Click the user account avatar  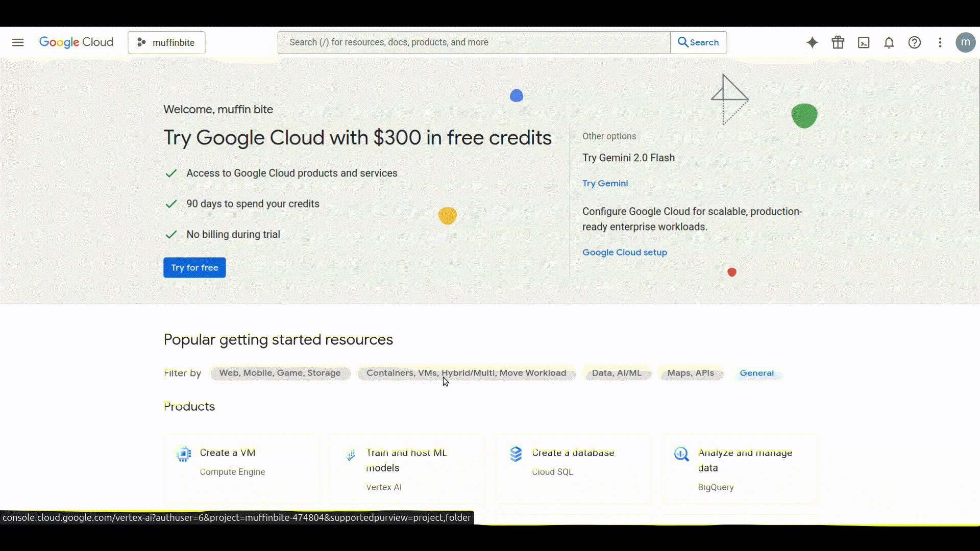coord(965,42)
